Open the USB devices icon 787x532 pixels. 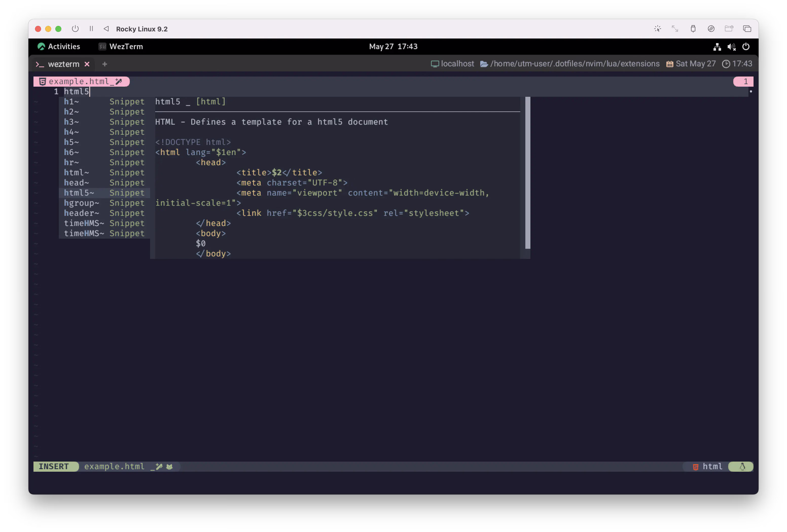coord(693,29)
